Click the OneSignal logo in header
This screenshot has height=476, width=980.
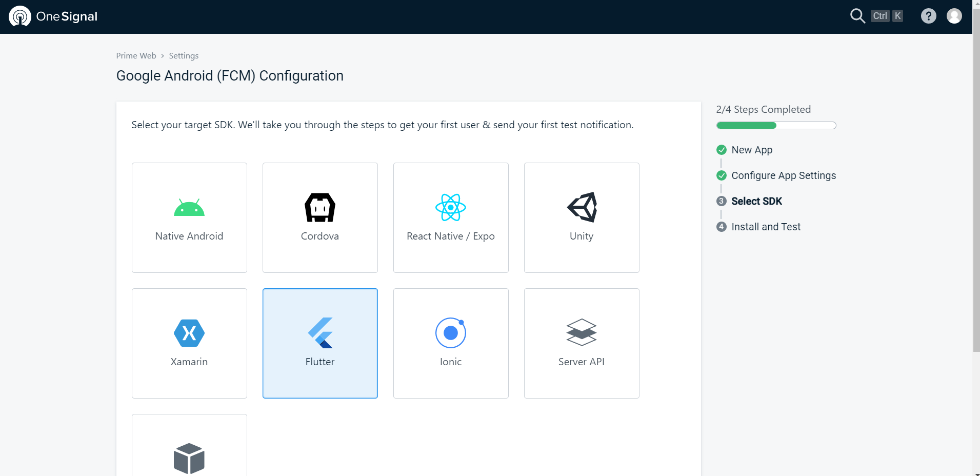coord(53,16)
